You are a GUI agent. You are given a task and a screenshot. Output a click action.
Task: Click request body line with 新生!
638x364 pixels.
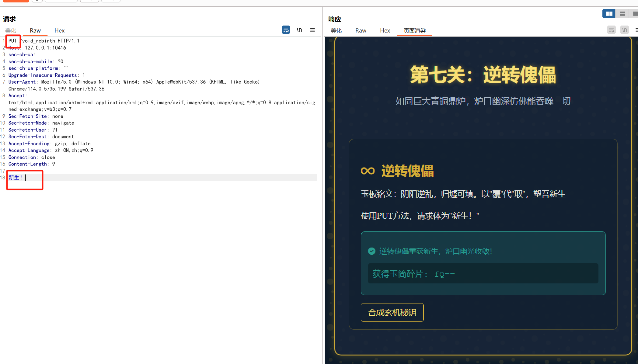click(x=15, y=178)
